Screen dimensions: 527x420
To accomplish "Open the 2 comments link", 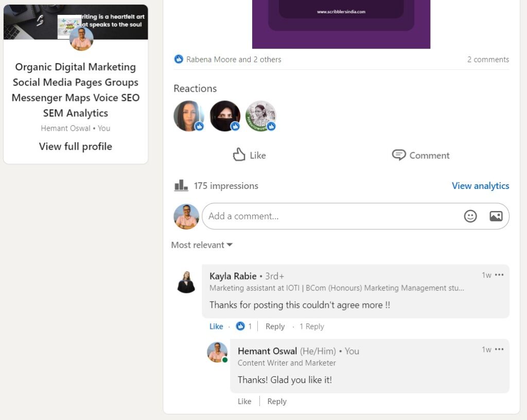I will (x=488, y=59).
